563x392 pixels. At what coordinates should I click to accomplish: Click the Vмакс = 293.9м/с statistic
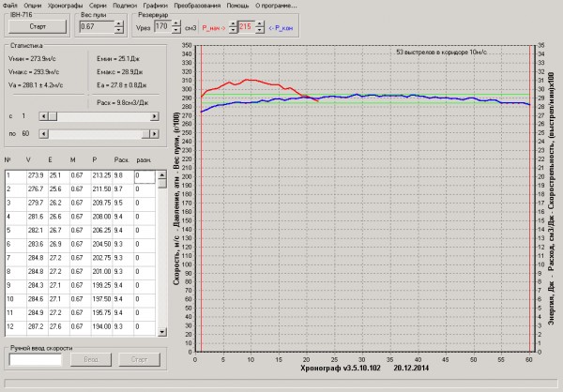tap(34, 72)
